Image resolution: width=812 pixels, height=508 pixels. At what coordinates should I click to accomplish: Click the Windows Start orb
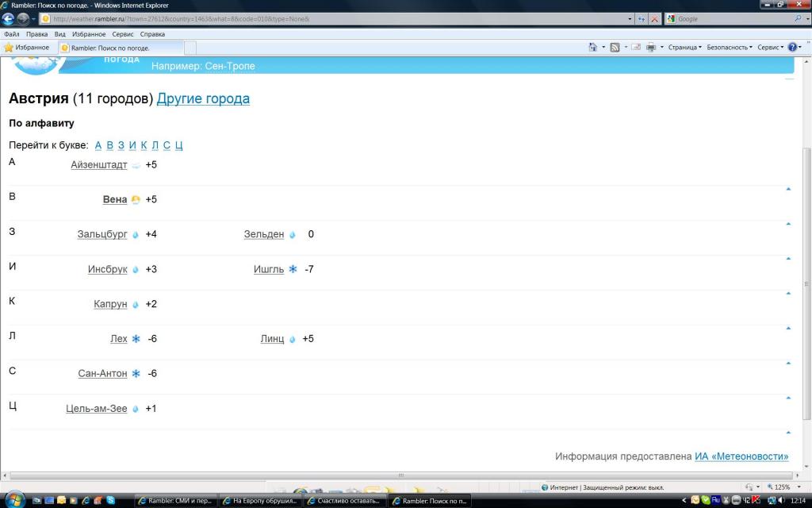click(x=13, y=500)
